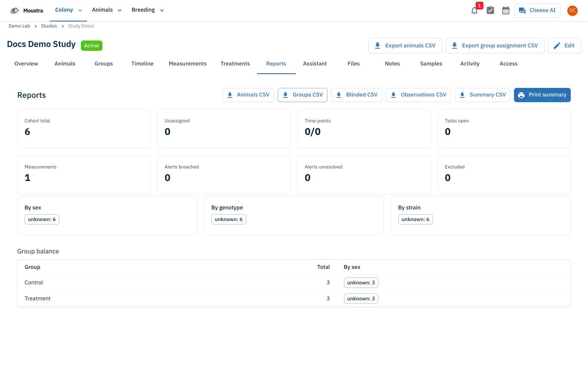Click the download icon on Groups CSV
The width and height of the screenshot is (588, 368).
pos(285,95)
